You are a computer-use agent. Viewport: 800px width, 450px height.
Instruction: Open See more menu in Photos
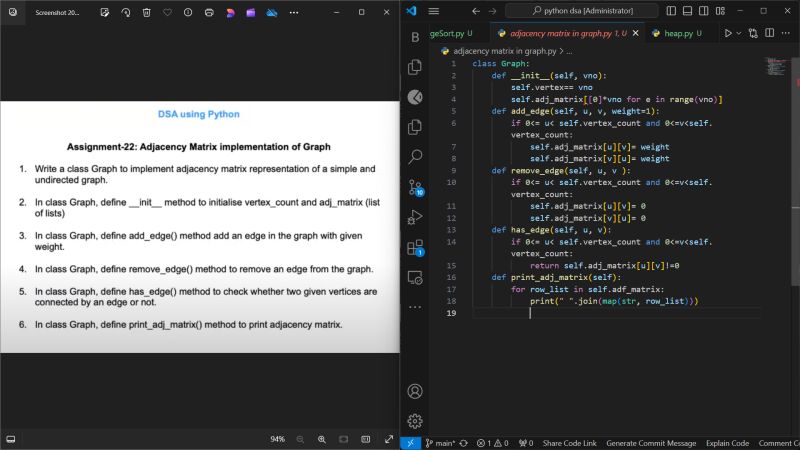point(294,12)
